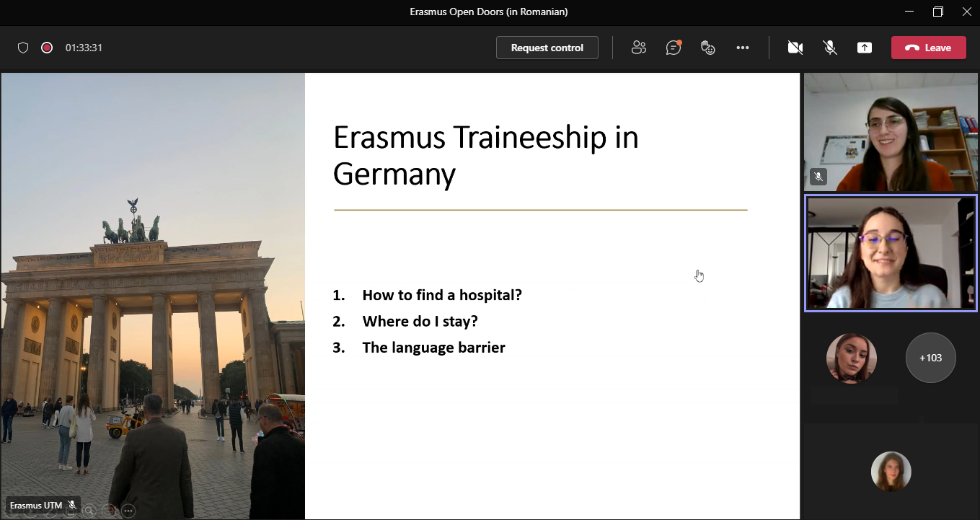Click the bottom participant avatar
980x520 pixels.
click(891, 471)
